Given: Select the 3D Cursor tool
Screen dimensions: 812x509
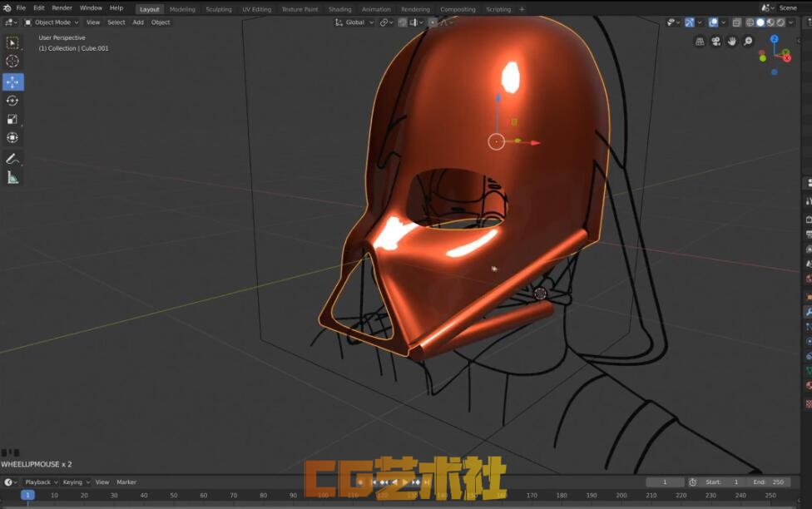Looking at the screenshot, I should point(12,61).
